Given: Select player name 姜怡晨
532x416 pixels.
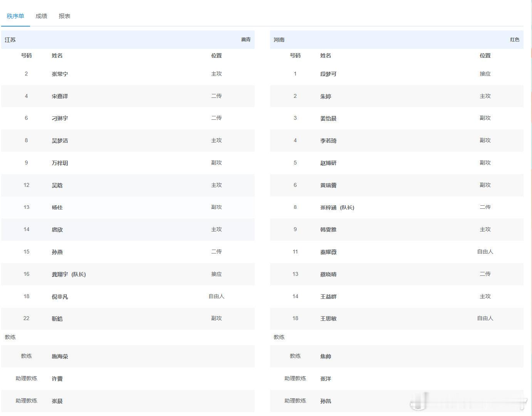Looking at the screenshot, I should 328,118.
